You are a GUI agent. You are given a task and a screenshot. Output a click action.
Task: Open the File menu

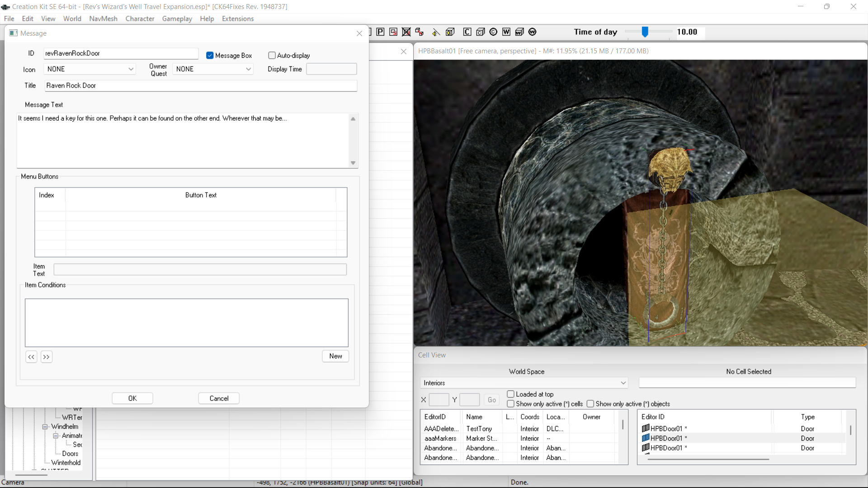click(9, 19)
